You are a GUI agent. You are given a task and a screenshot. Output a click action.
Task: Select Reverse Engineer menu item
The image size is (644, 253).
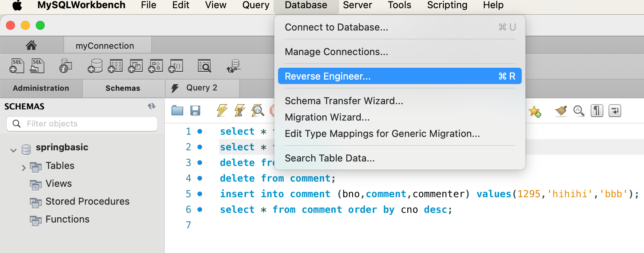click(x=400, y=76)
